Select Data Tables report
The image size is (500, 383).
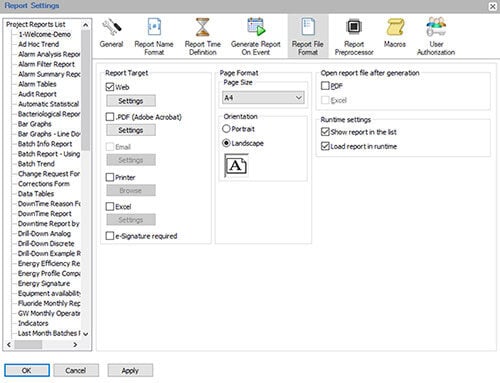pos(36,194)
